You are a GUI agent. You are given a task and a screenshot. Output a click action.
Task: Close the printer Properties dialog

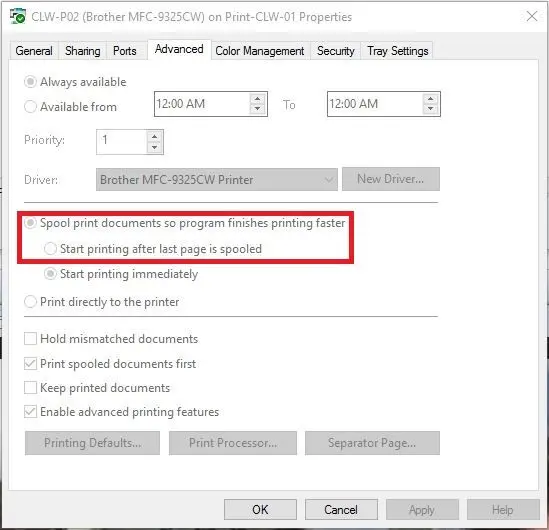[532, 16]
